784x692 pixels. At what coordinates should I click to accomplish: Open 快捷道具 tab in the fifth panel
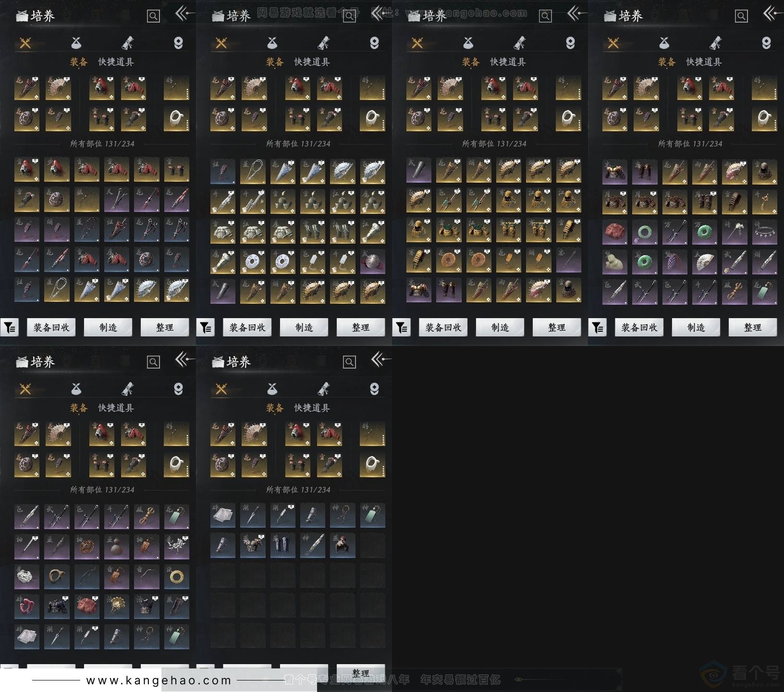(x=116, y=408)
